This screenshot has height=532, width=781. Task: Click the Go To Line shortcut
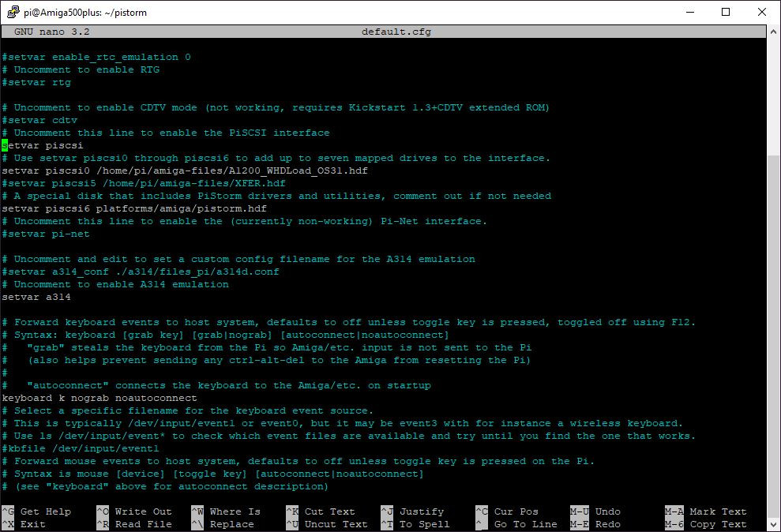click(x=516, y=524)
